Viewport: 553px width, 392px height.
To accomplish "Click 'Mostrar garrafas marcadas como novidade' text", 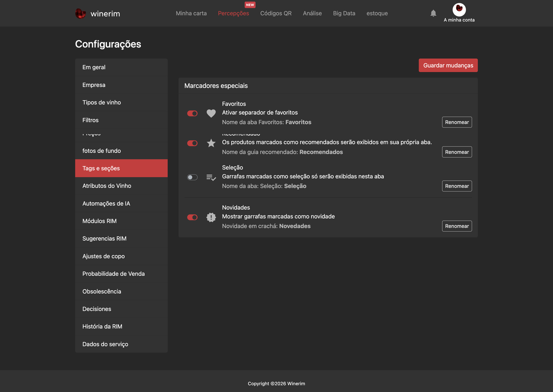I will (x=278, y=217).
